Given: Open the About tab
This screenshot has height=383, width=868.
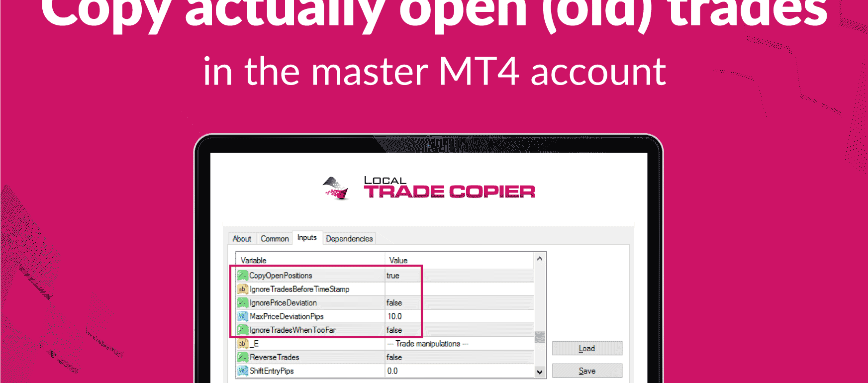Looking at the screenshot, I should 242,239.
